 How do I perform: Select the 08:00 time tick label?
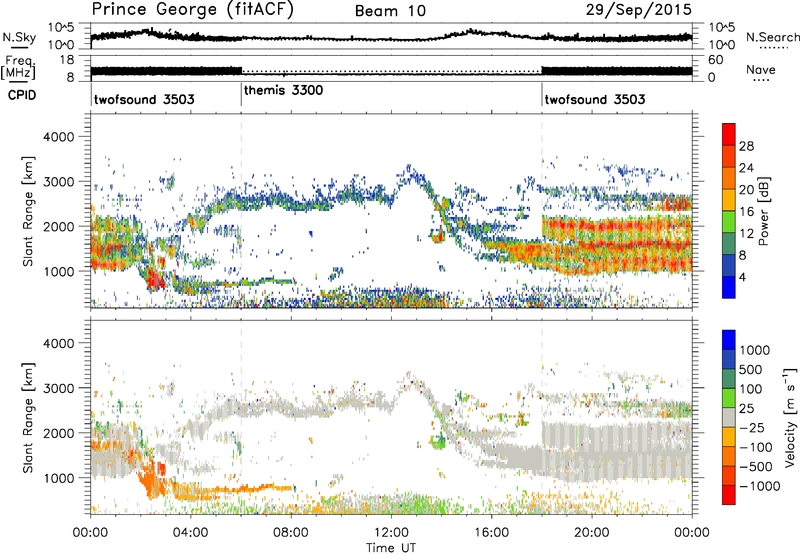[x=290, y=532]
